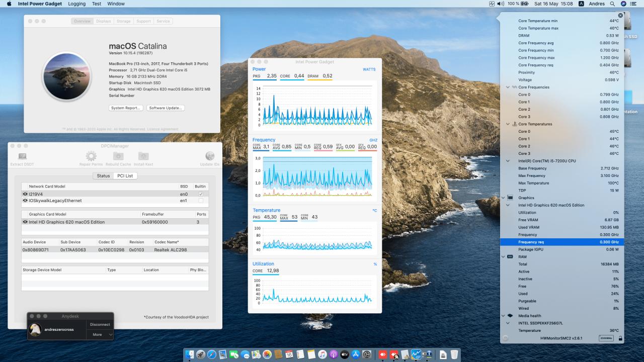Open the Logging menu in menu bar
Image resolution: width=644 pixels, height=362 pixels.
pos(77,4)
